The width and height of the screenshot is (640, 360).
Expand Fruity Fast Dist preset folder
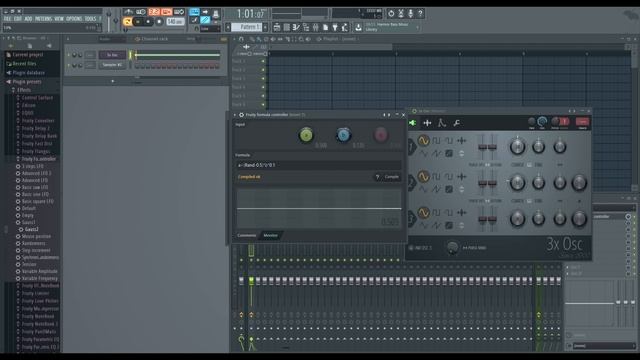click(37, 144)
